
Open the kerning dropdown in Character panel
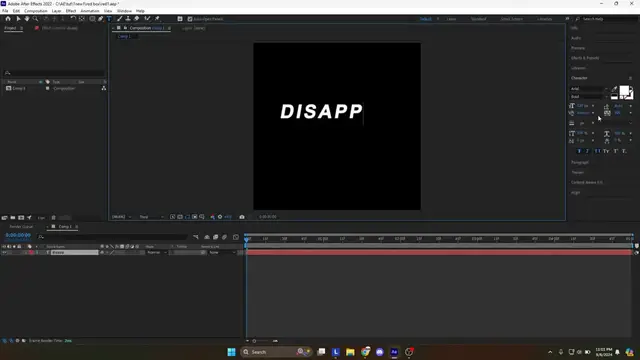(x=593, y=113)
